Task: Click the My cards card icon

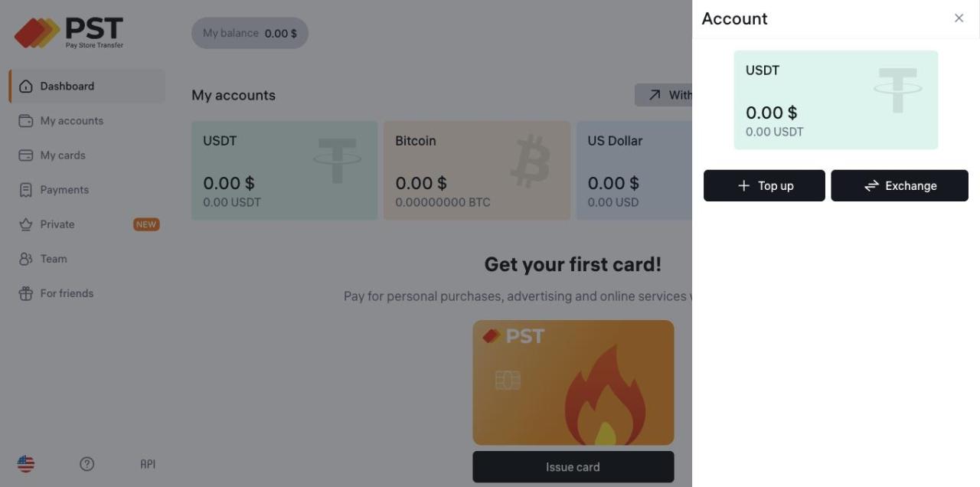Action: pos(26,155)
